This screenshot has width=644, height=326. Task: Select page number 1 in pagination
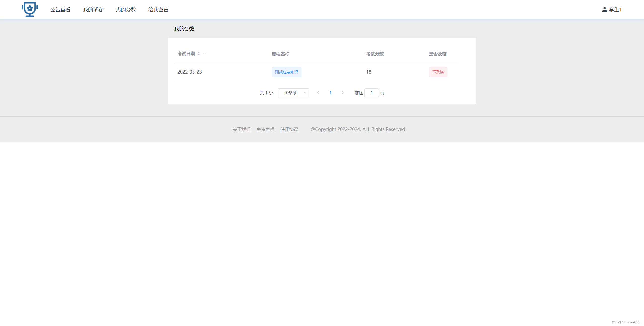pos(330,93)
